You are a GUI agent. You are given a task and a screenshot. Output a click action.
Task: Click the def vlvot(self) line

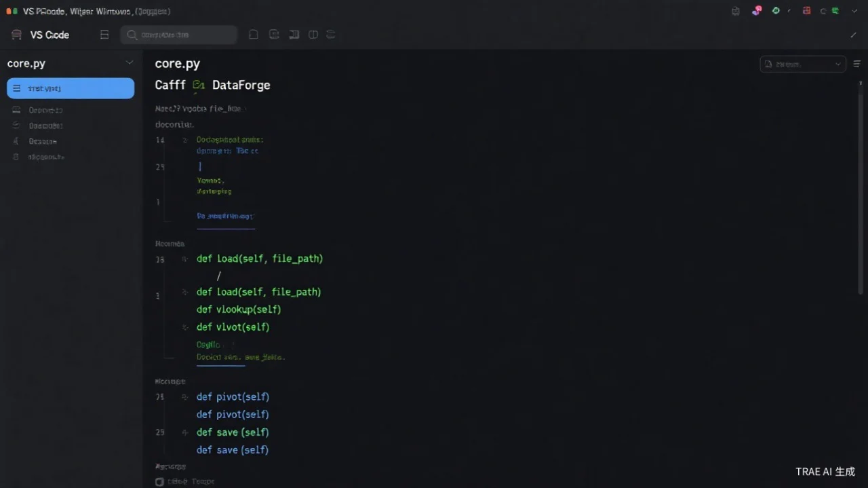[233, 327]
